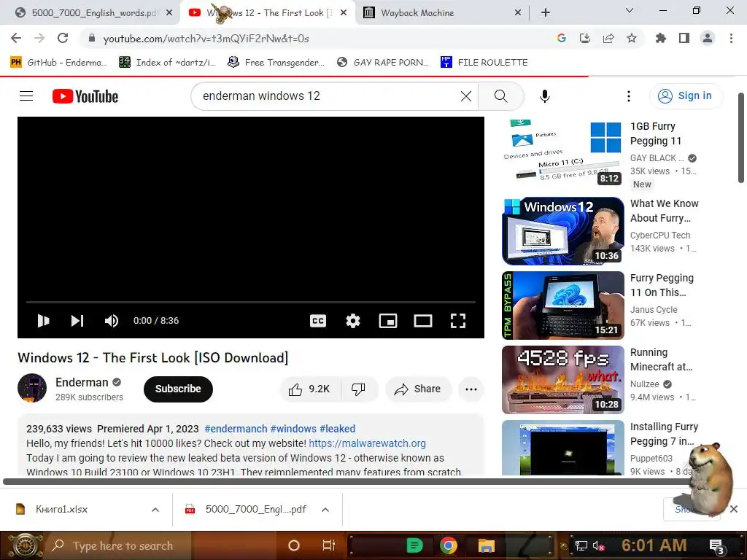Image resolution: width=747 pixels, height=560 pixels.
Task: Open the 8:12 Micro 11 thumbnail
Action: point(562,152)
